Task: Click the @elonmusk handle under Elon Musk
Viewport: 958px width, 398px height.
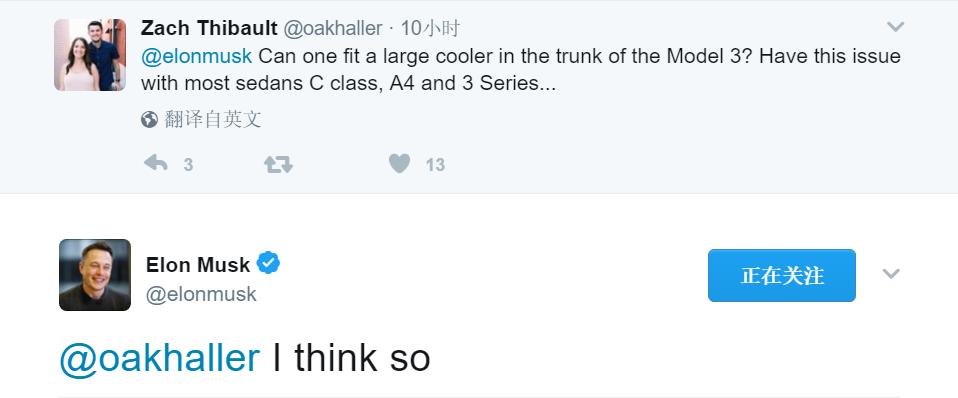Action: 201,295
